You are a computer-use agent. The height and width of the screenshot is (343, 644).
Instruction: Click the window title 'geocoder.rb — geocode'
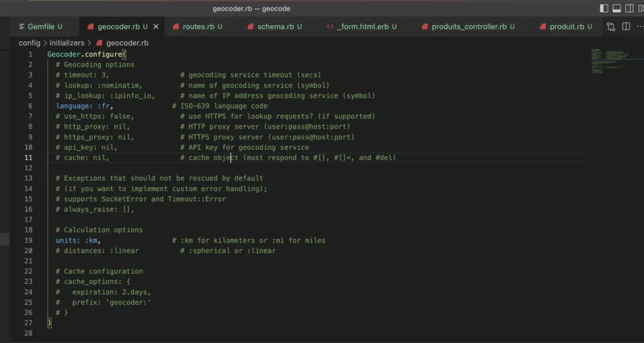point(252,9)
